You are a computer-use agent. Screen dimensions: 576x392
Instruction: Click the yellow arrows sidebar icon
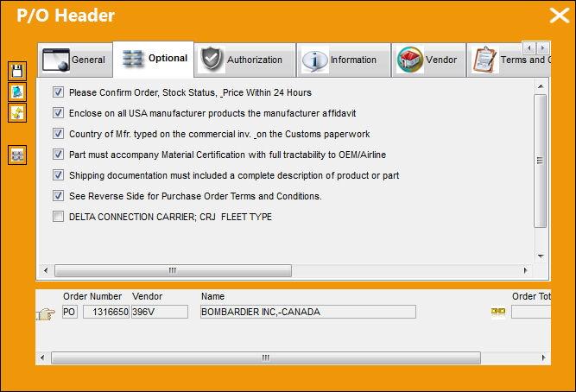(17, 113)
